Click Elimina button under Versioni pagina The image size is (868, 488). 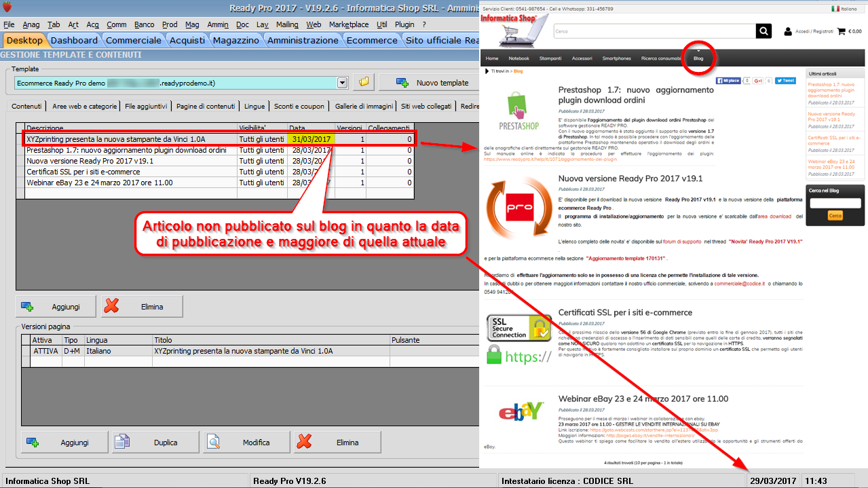[337, 443]
